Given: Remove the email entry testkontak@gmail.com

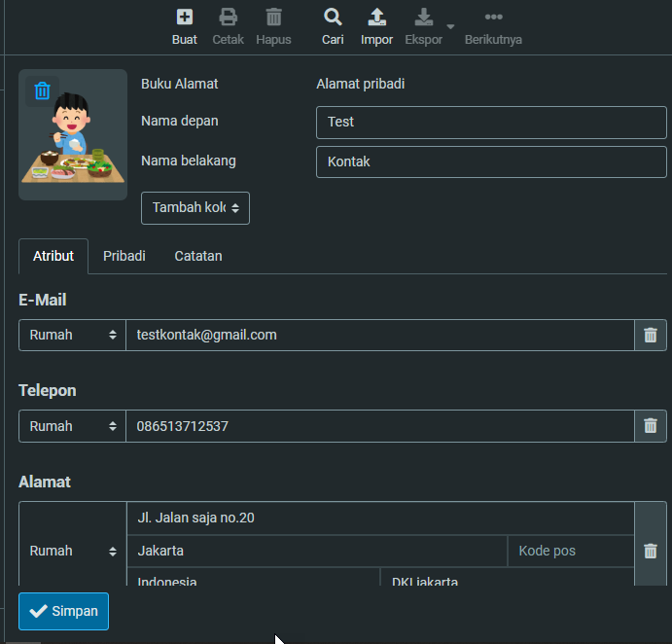Looking at the screenshot, I should [x=651, y=336].
